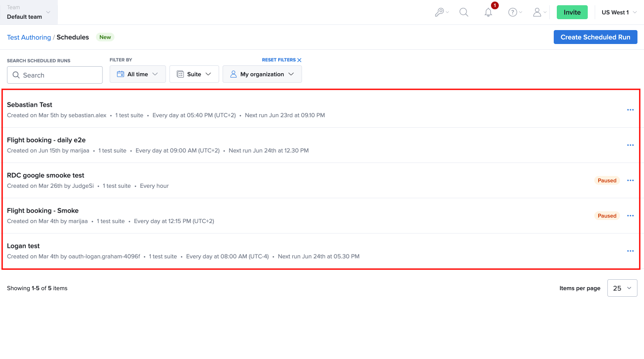This screenshot has height=359, width=644.
Task: Click 'Every day at 09:00 AM (UTC+2)'
Action: click(x=177, y=151)
